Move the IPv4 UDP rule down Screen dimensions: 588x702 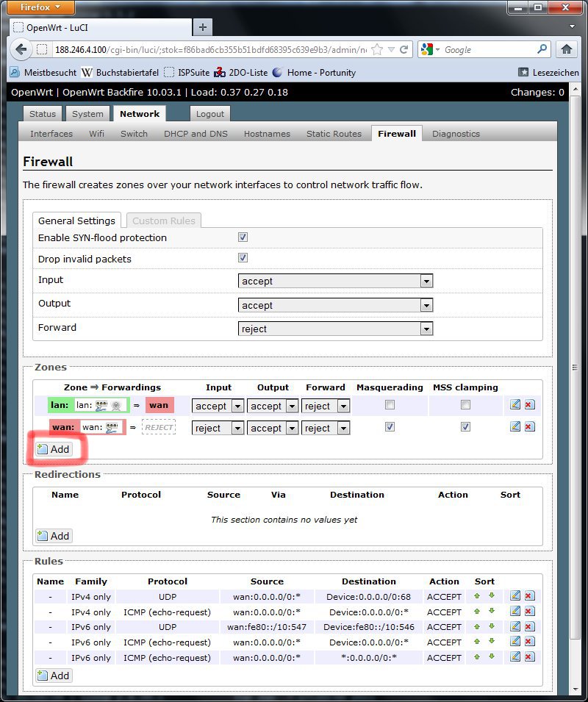[491, 596]
